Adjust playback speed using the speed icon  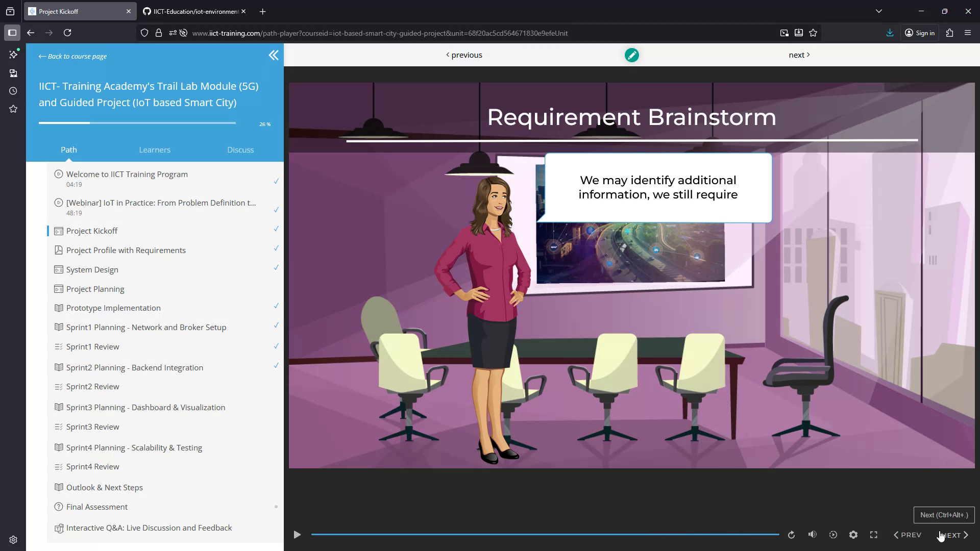833,535
